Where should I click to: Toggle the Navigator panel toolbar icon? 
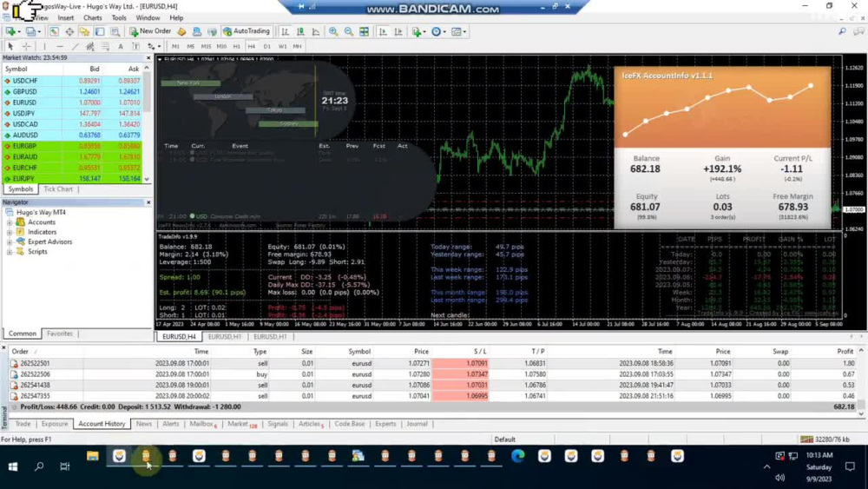(84, 31)
